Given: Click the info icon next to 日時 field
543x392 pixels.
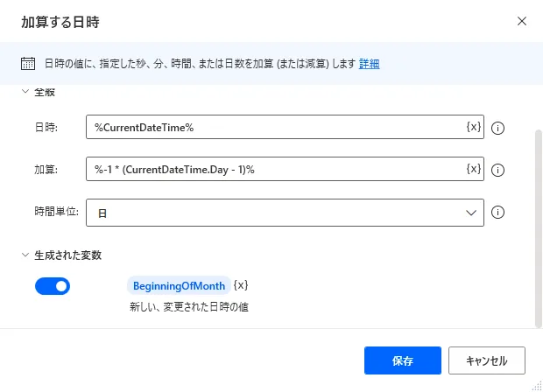Looking at the screenshot, I should (x=498, y=128).
